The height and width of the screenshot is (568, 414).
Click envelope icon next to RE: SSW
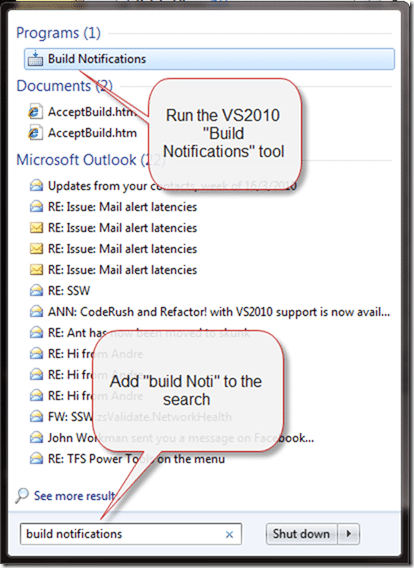tap(36, 291)
